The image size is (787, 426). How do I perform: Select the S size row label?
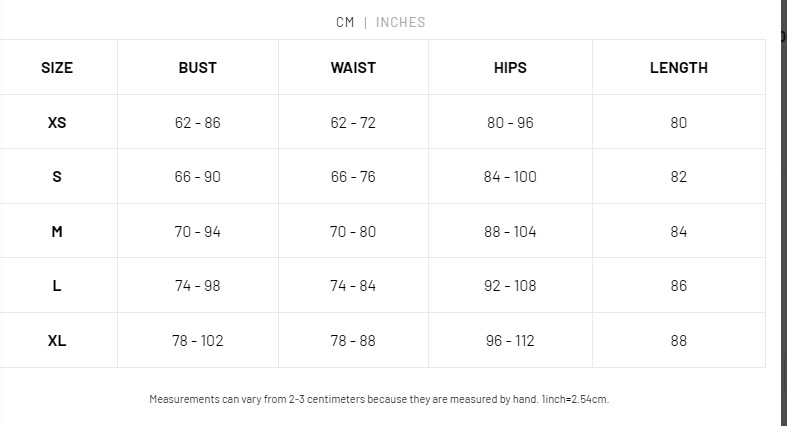coord(57,177)
